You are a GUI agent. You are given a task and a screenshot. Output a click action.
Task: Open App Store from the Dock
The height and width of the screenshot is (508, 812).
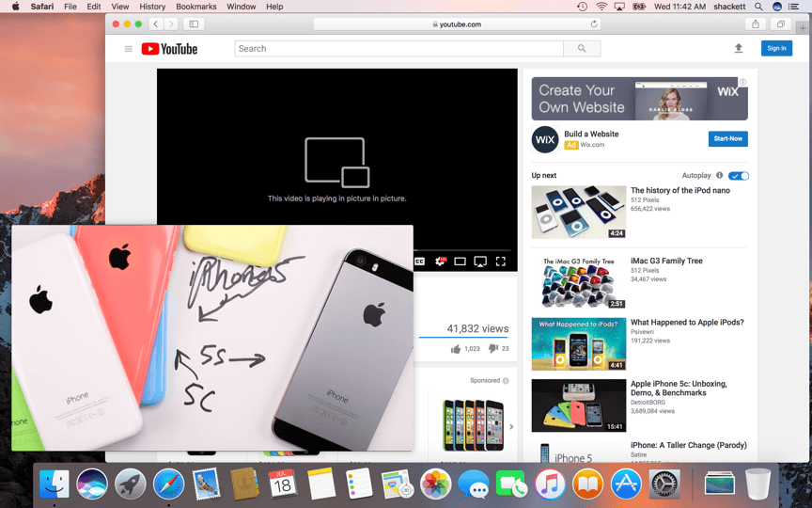[626, 484]
